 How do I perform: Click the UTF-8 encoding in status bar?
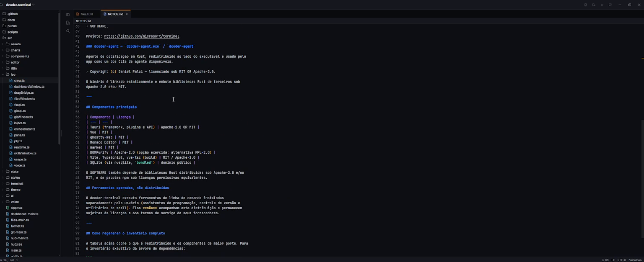click(621, 260)
